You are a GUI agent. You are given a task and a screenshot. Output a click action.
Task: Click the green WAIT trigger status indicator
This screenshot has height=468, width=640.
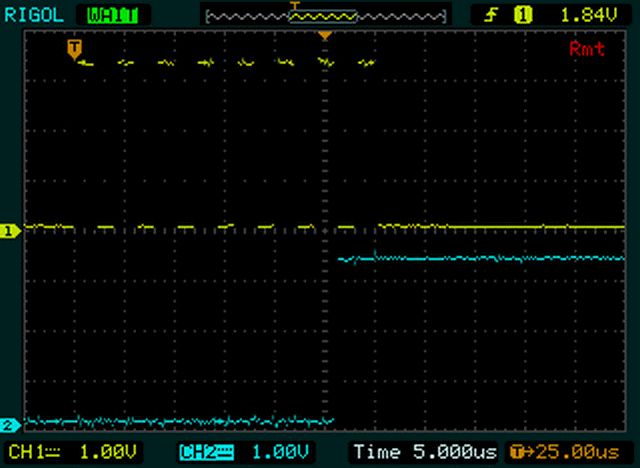click(113, 16)
